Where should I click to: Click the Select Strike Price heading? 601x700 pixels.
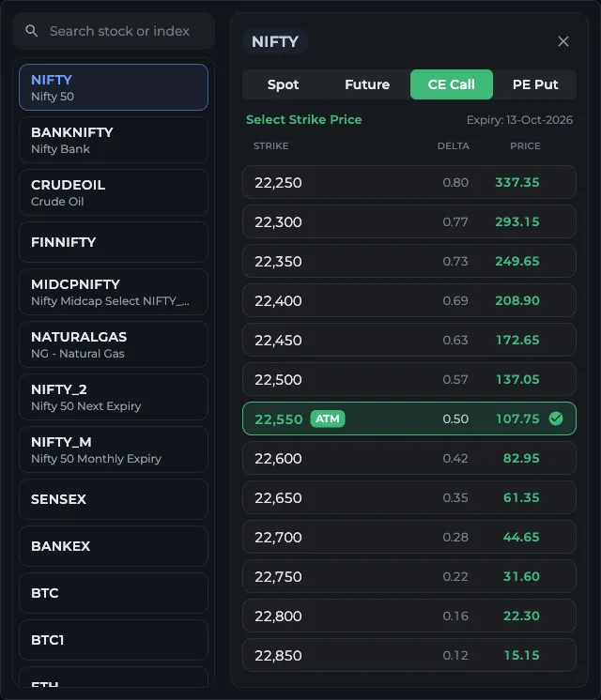click(304, 120)
